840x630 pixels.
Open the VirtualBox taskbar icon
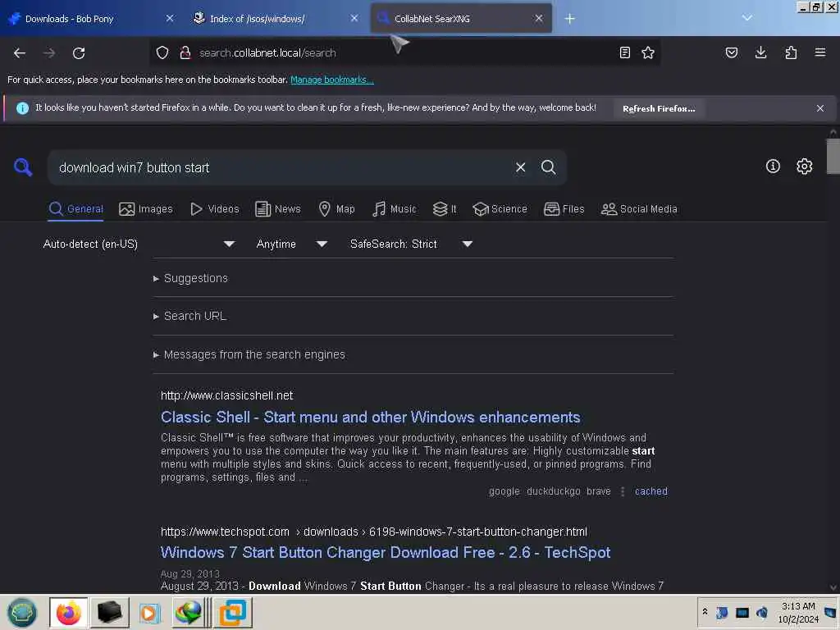point(233,612)
